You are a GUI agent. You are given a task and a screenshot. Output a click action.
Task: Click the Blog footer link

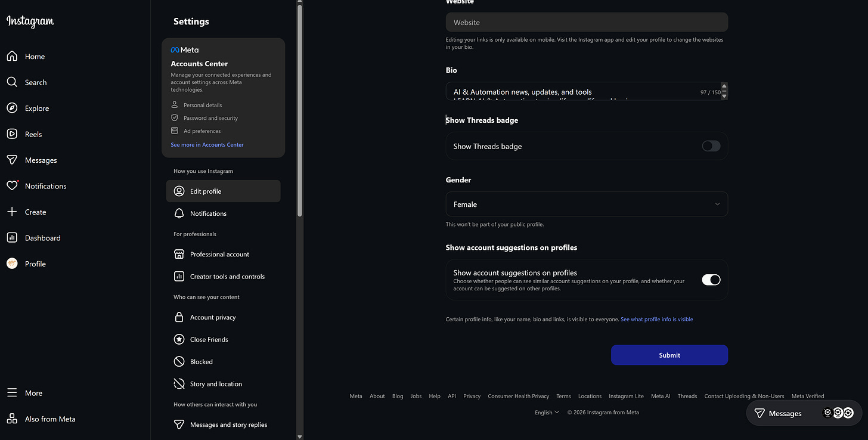point(398,396)
